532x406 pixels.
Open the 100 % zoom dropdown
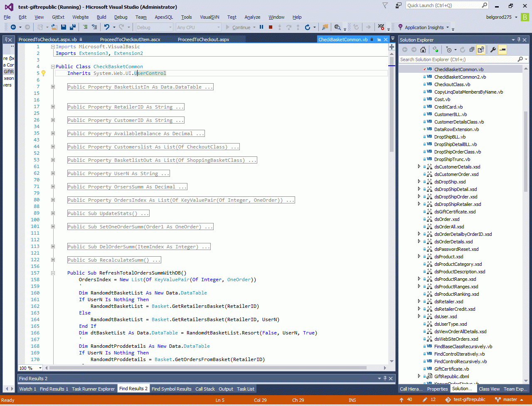tap(40, 368)
